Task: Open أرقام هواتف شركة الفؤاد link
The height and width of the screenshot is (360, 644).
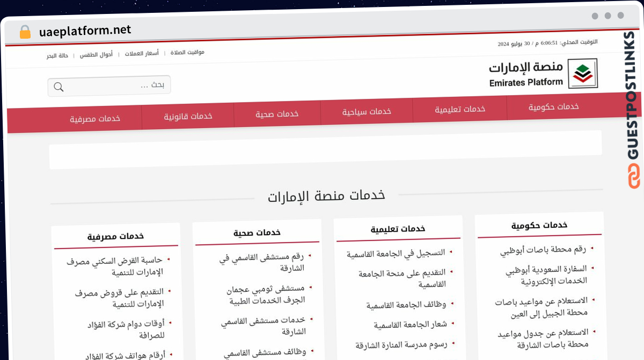Action: 126,355
